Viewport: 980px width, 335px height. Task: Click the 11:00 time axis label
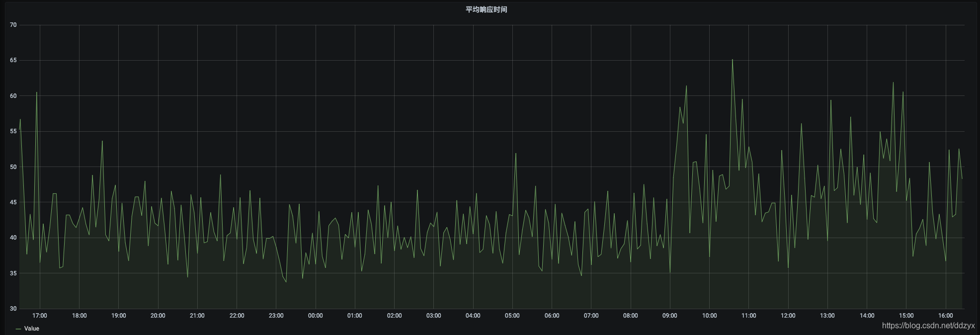point(748,316)
